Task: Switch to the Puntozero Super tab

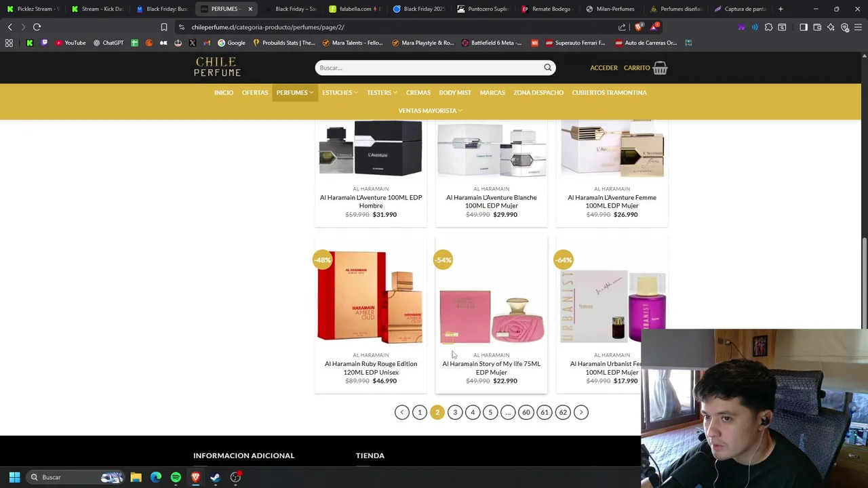Action: (x=484, y=9)
